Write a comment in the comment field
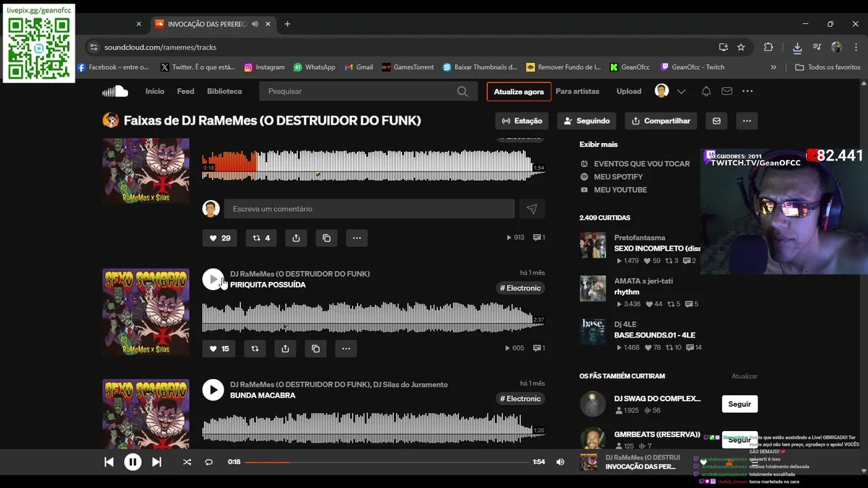 tap(369, 209)
